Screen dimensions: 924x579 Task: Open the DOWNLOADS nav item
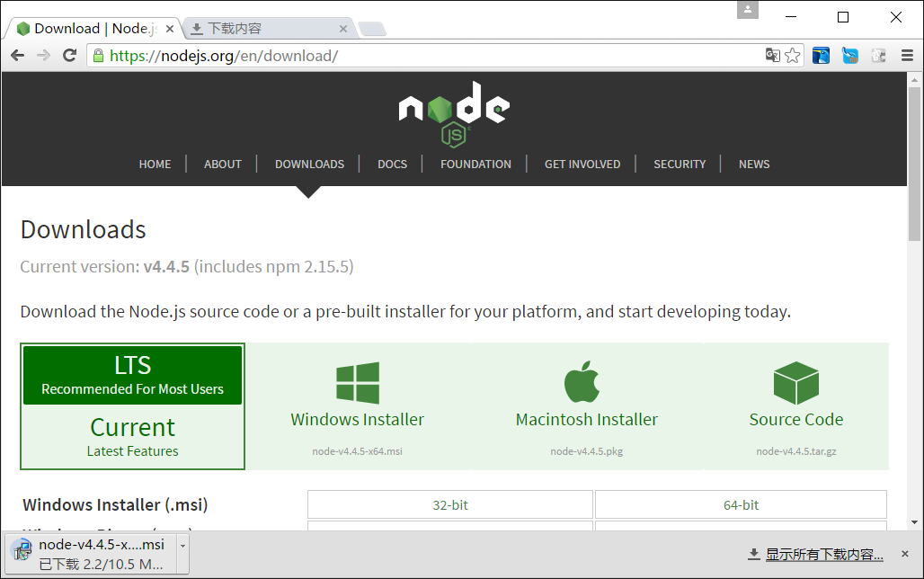pyautogui.click(x=309, y=164)
